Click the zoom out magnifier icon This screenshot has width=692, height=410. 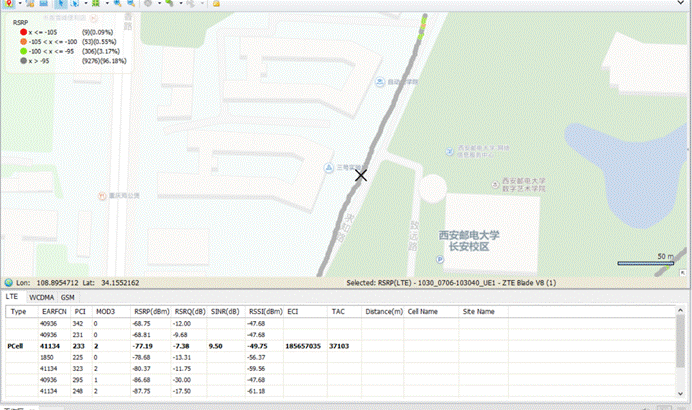tap(130, 4)
